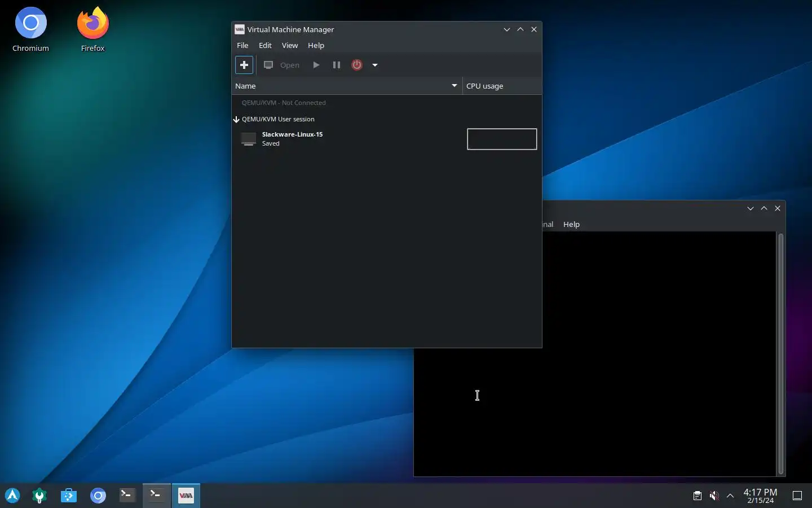
Task: Click the terminal window's vertical scrollbar
Action: pyautogui.click(x=781, y=354)
